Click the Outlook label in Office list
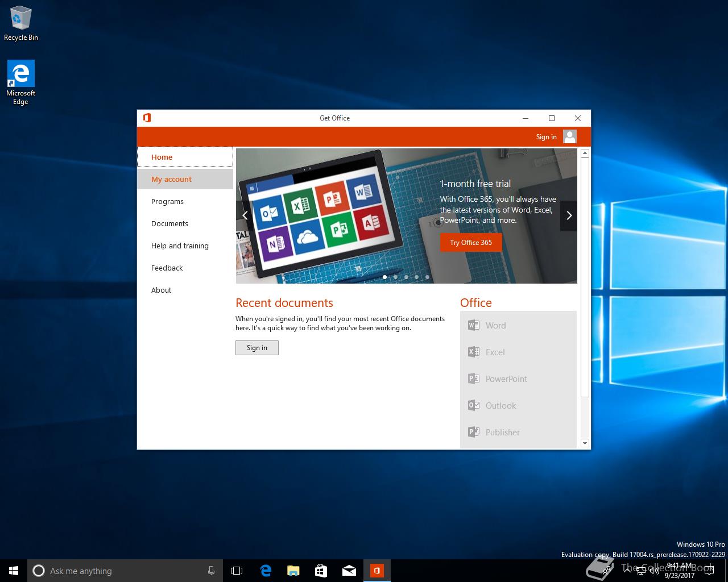The image size is (728, 582). coord(500,405)
